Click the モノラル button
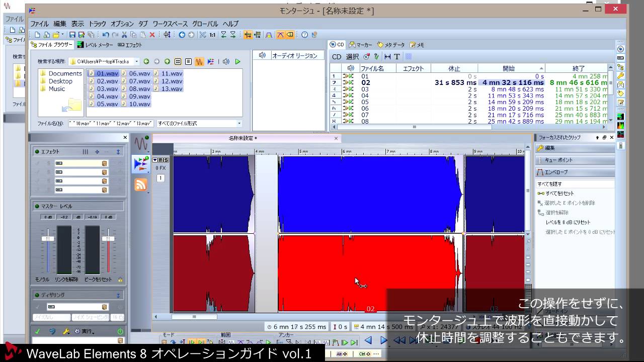Screen dimensions: 644x362 [x=42, y=279]
